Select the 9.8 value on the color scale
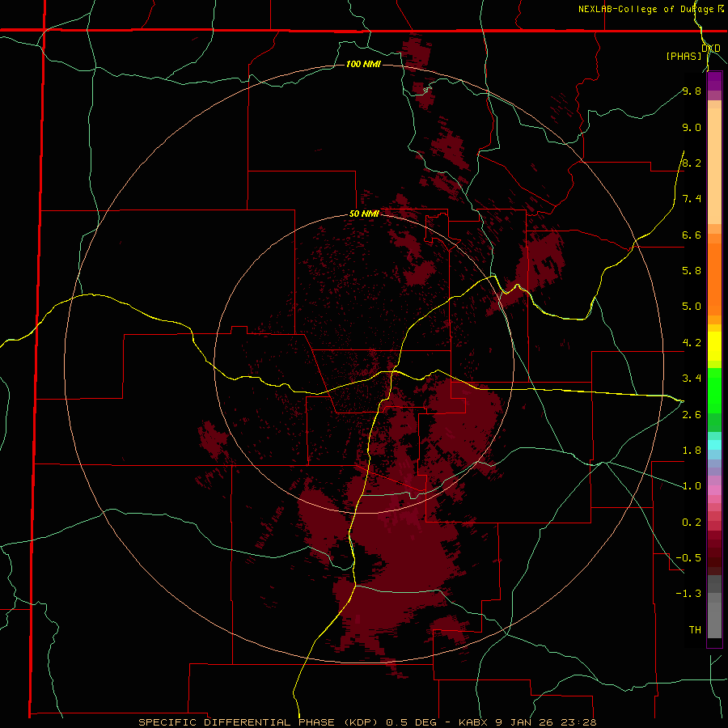Viewport: 728px width, 728px height. click(x=692, y=91)
